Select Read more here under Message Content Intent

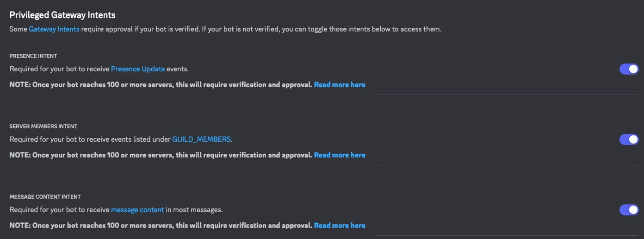coord(340,226)
